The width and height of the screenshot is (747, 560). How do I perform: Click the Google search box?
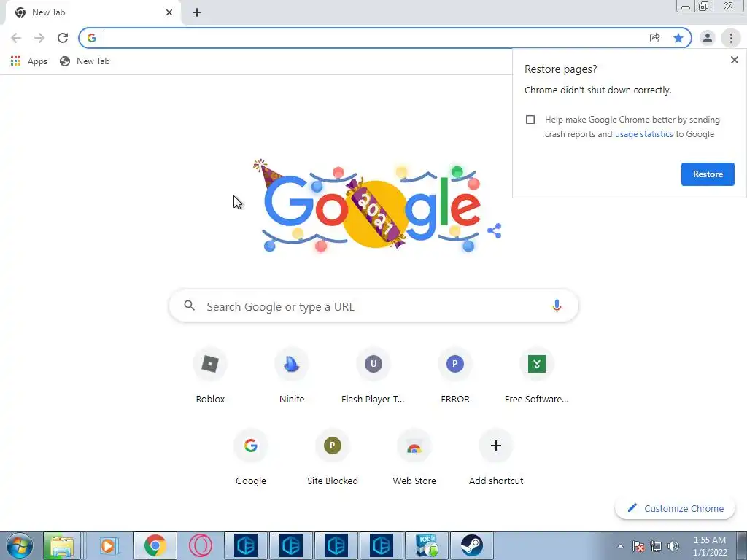373,306
